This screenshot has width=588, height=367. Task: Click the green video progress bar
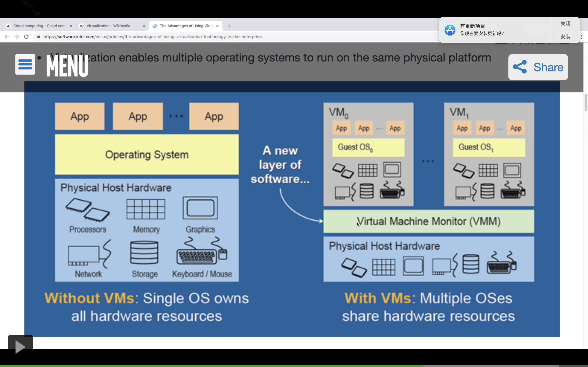tap(211, 366)
